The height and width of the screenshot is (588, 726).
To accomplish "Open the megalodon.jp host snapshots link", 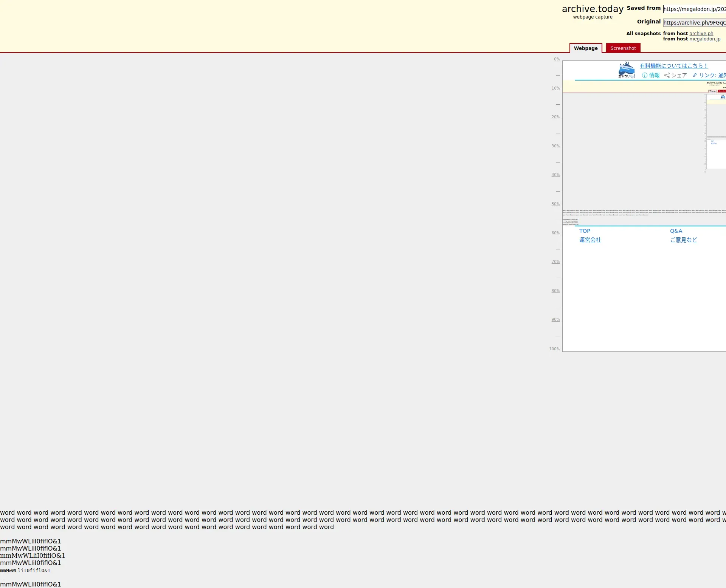I will 704,39.
